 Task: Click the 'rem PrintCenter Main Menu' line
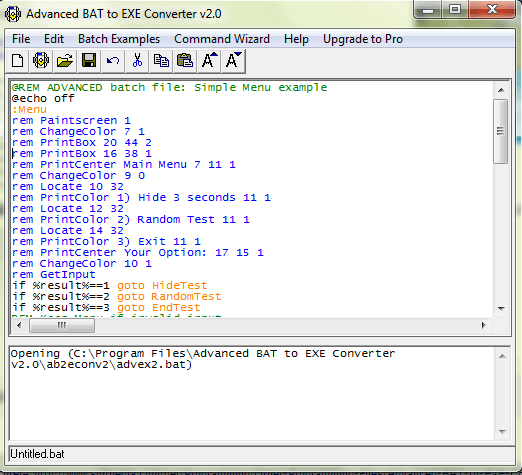(x=124, y=165)
